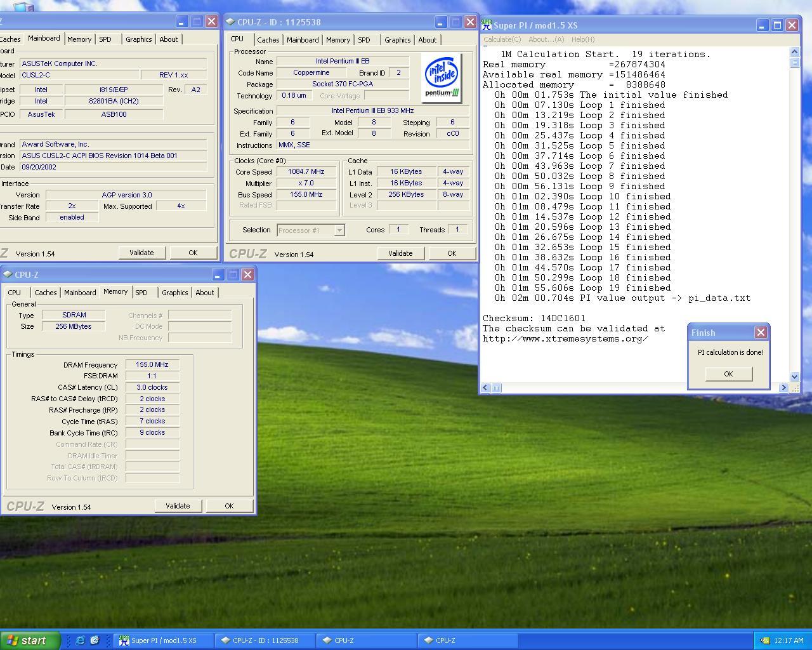Click the CPU-Z Memory window title icon
812x650 pixels.
[x=8, y=275]
